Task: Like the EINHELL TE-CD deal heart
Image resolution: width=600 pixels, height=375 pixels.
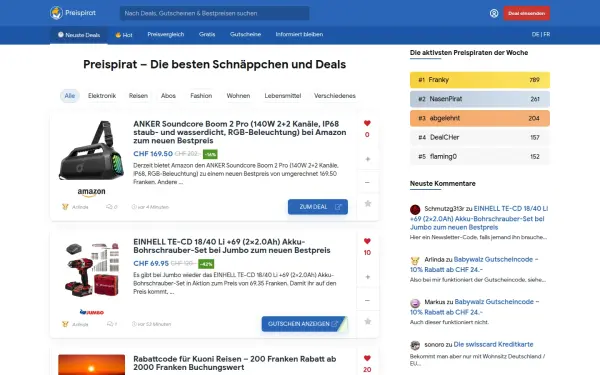Action: (367, 241)
